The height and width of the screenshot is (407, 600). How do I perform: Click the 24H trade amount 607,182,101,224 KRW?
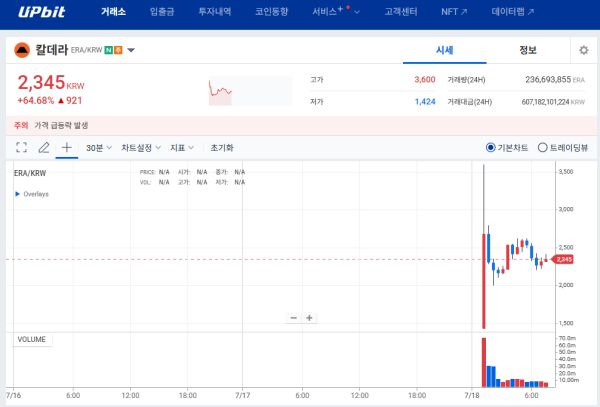pos(553,102)
